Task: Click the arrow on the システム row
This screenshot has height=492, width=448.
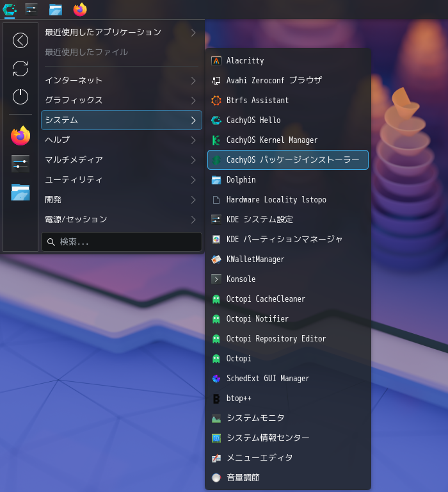Action: click(193, 120)
